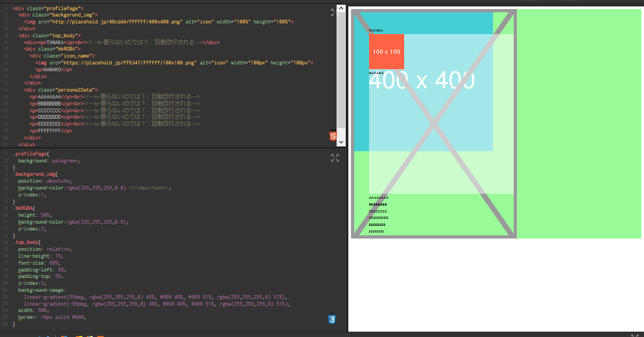The image size is (644, 337).
Task: Click the placehold.jp 100x100.png URL in HTML
Action: tap(130, 63)
